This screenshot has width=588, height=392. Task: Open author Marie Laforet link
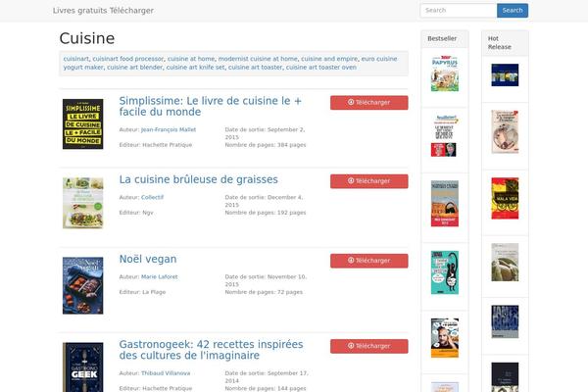pyautogui.click(x=160, y=276)
